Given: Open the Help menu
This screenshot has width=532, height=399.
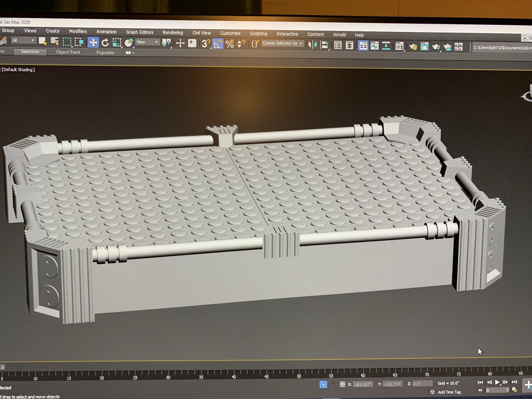Looking at the screenshot, I should [359, 35].
